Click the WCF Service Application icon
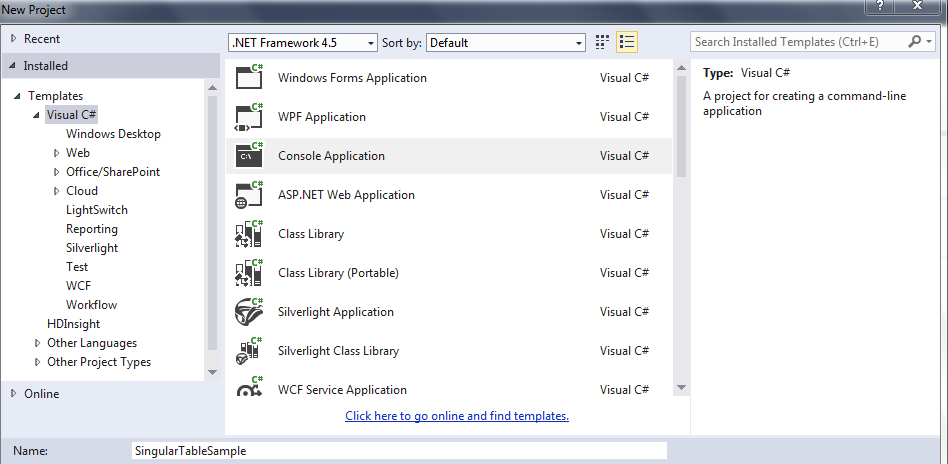Image resolution: width=948 pixels, height=464 pixels. point(248,390)
